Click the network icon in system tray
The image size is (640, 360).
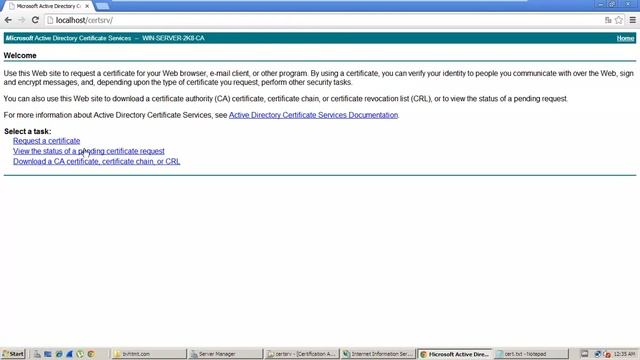pos(597,354)
